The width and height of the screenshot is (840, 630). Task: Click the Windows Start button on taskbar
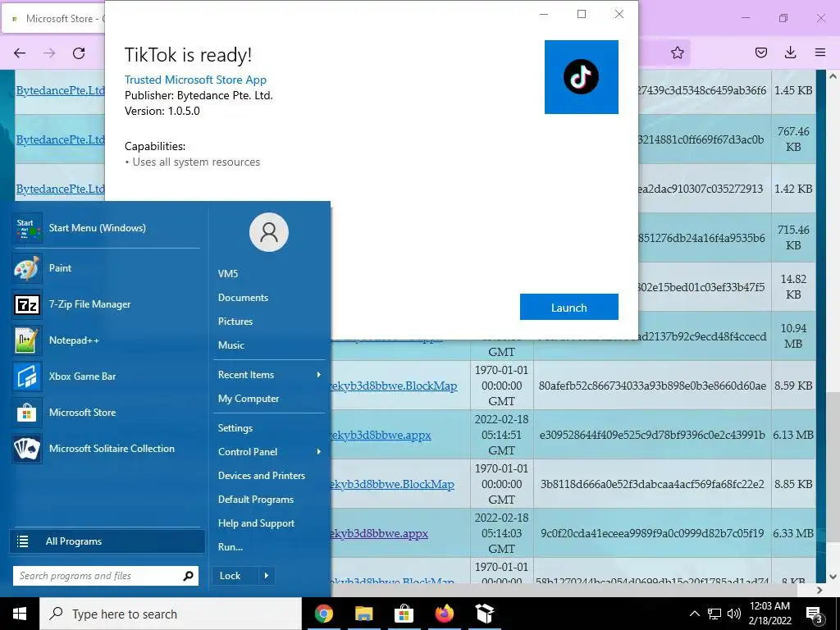pyautogui.click(x=20, y=614)
